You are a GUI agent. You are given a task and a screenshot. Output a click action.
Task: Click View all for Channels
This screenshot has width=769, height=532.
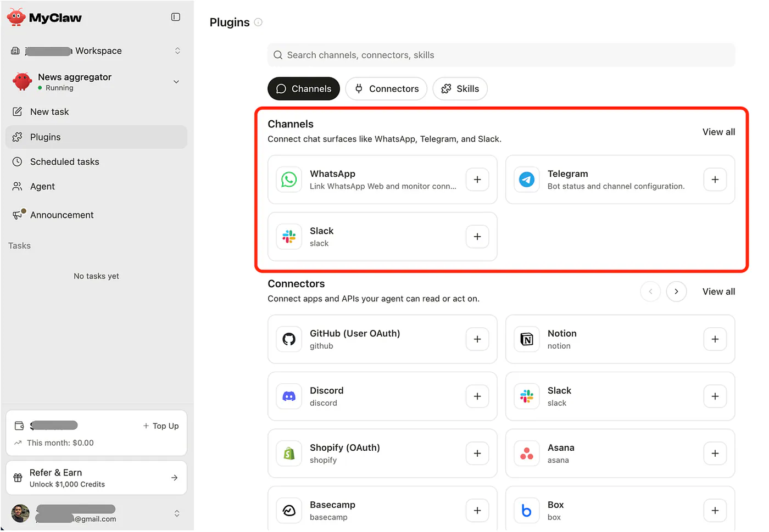[x=718, y=132]
